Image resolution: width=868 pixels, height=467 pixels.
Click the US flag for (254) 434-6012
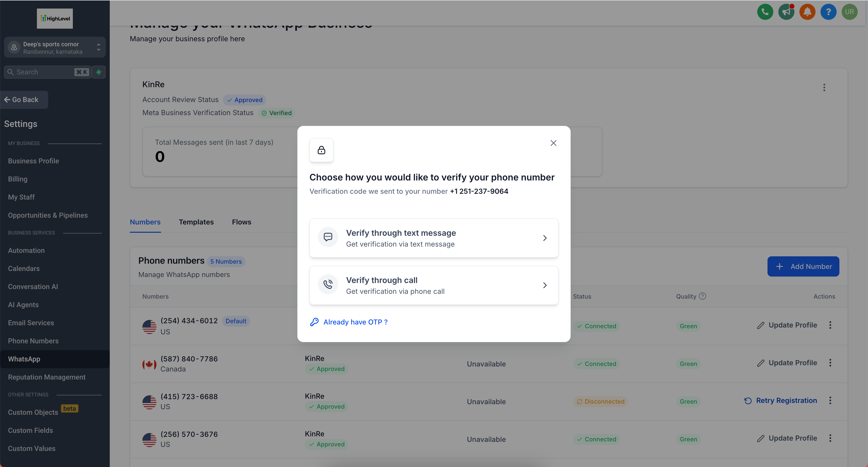pyautogui.click(x=149, y=326)
